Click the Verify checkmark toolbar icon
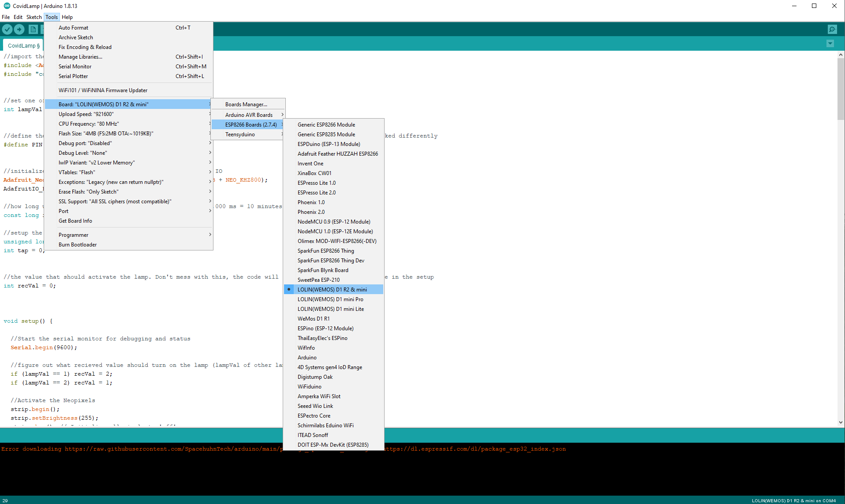Image resolution: width=845 pixels, height=504 pixels. pos(7,29)
